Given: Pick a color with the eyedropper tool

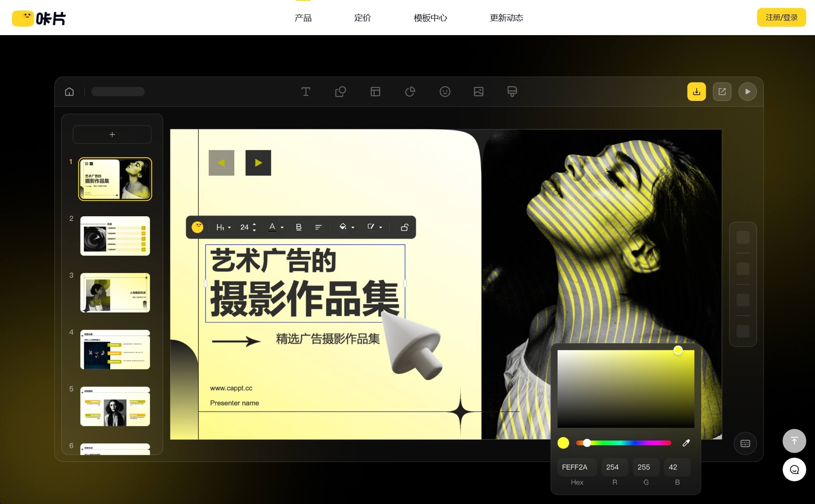Looking at the screenshot, I should (x=686, y=443).
